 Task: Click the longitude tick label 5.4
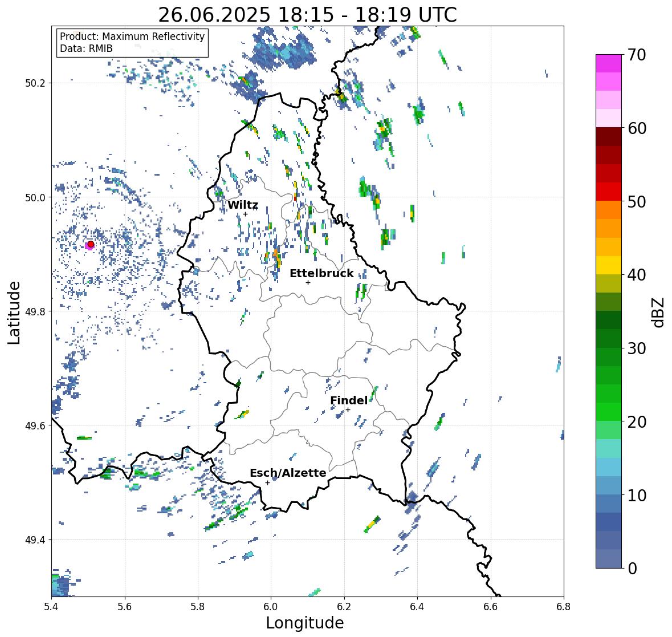51,607
